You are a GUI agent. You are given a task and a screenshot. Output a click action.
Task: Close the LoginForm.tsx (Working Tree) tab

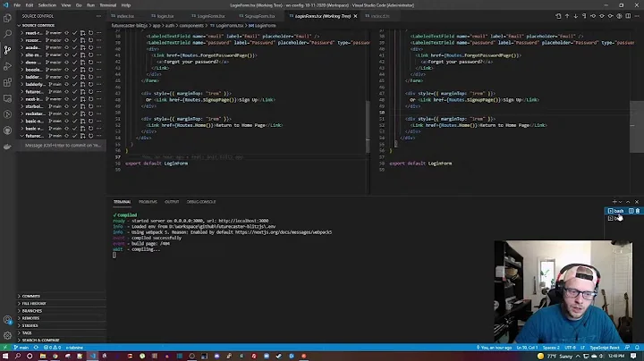click(355, 16)
